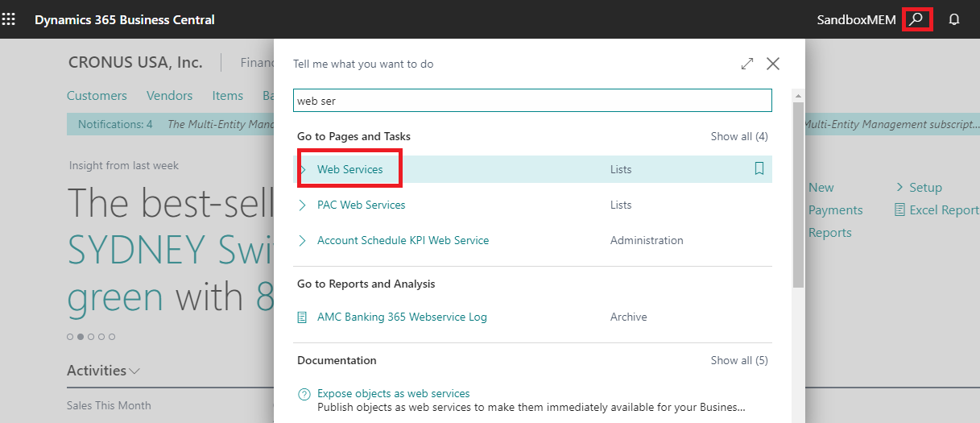Image resolution: width=980 pixels, height=423 pixels.
Task: Open the PAC Web Services result
Action: point(362,205)
